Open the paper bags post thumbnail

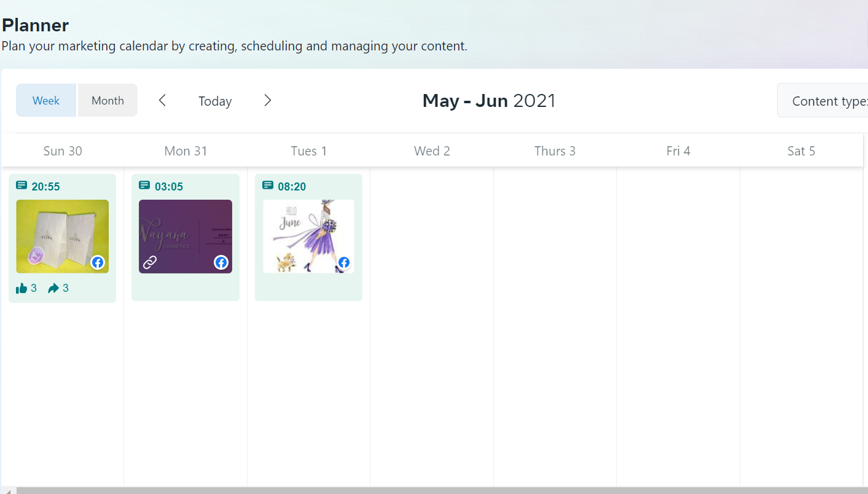coord(61,235)
